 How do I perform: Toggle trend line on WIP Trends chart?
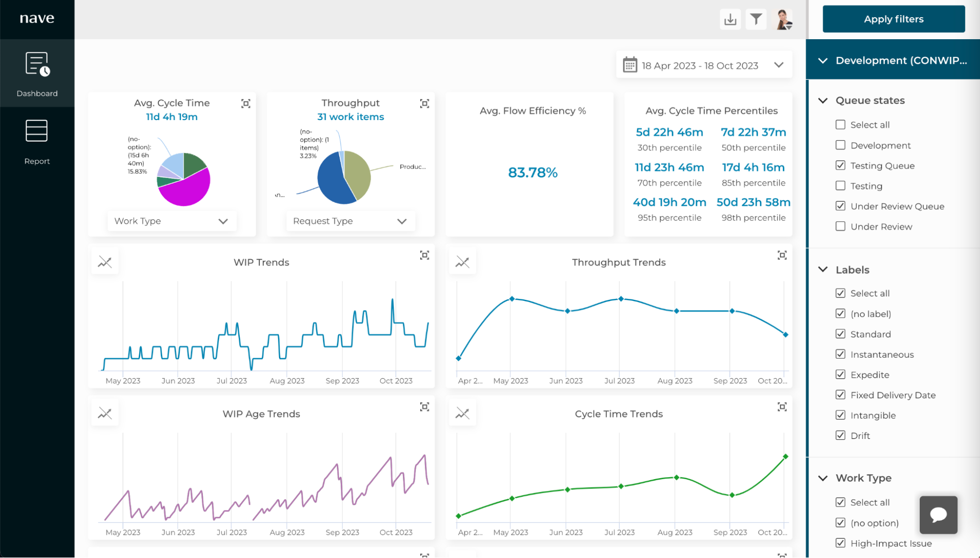pyautogui.click(x=105, y=262)
